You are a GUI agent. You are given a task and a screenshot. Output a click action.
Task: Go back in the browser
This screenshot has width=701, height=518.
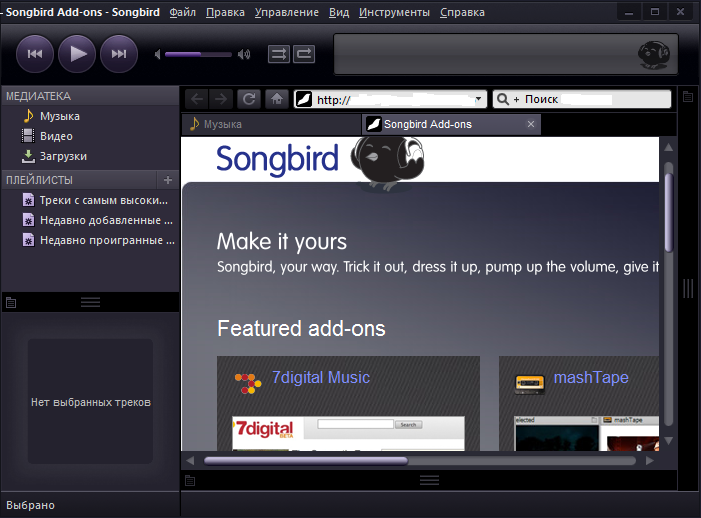197,99
